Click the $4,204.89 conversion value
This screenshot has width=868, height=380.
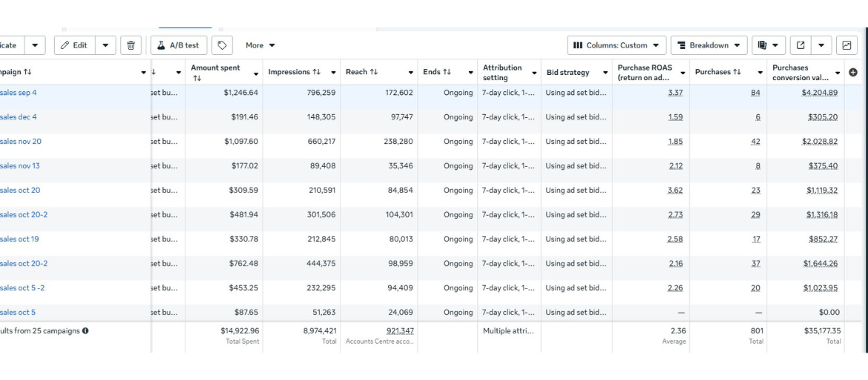819,93
